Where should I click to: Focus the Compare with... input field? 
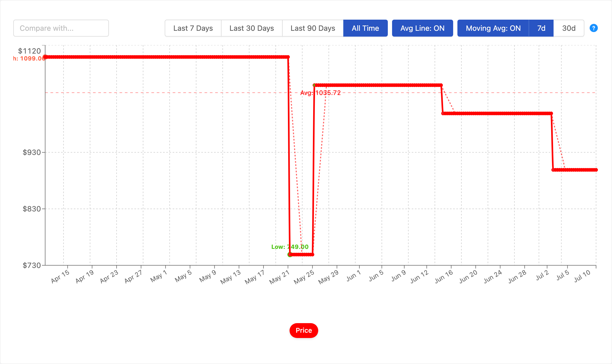click(x=61, y=28)
